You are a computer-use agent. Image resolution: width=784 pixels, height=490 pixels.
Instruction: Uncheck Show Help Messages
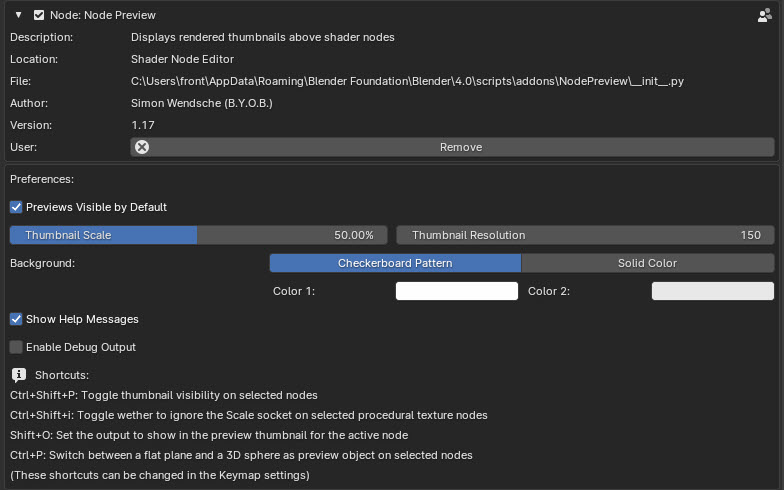pos(16,319)
